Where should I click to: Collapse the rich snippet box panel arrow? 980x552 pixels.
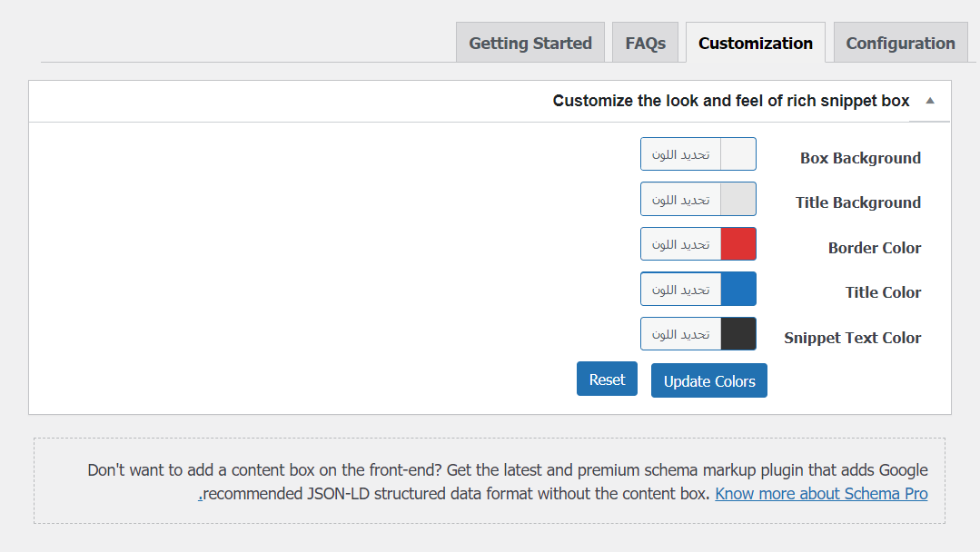929,101
